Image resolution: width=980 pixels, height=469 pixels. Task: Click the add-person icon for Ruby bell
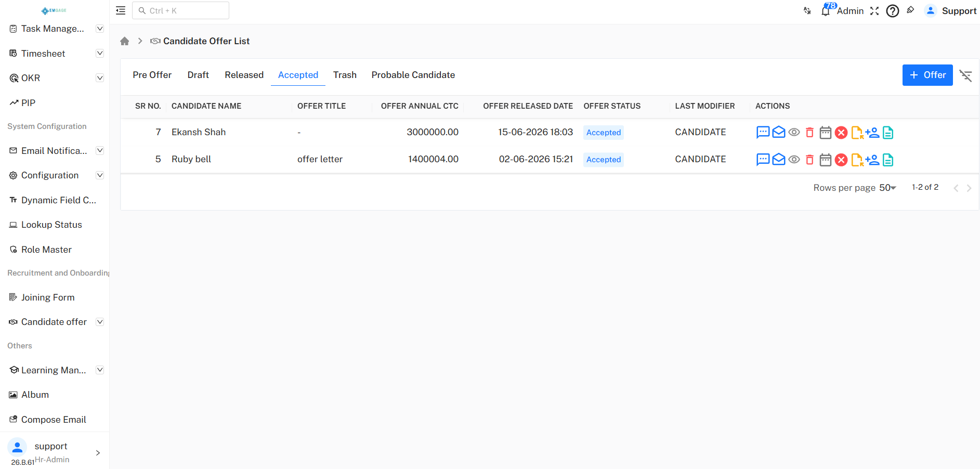click(x=872, y=160)
